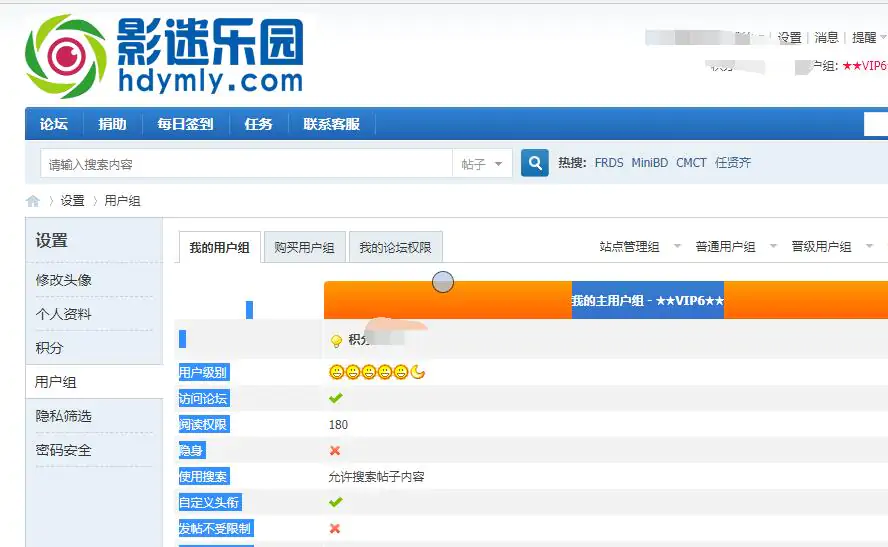
Task: Open the 捐助 navigation item
Action: coord(112,124)
